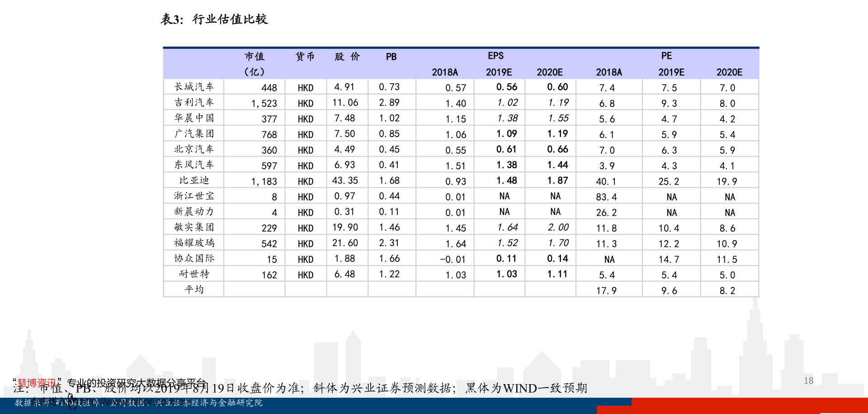Click "HKD" in the 耐世特 row

[x=306, y=275]
